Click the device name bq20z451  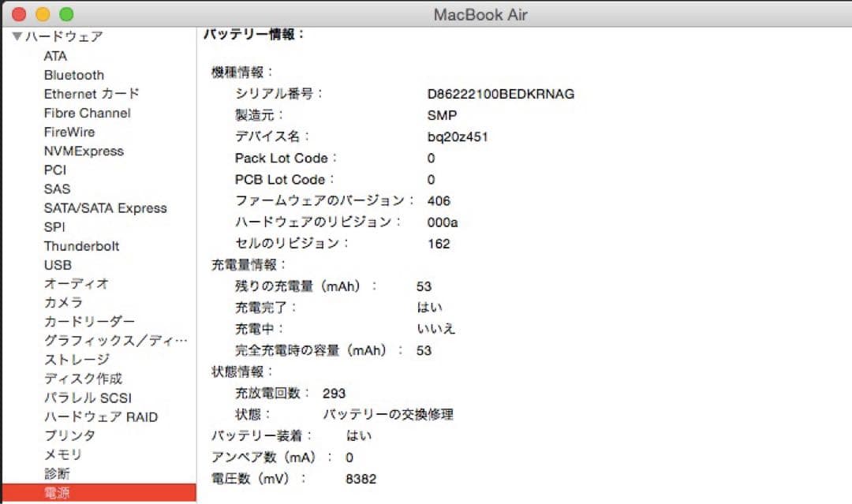458,137
